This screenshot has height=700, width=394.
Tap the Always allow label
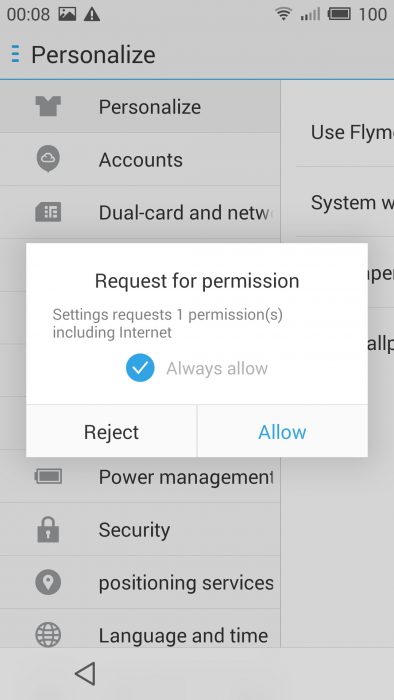(x=217, y=368)
